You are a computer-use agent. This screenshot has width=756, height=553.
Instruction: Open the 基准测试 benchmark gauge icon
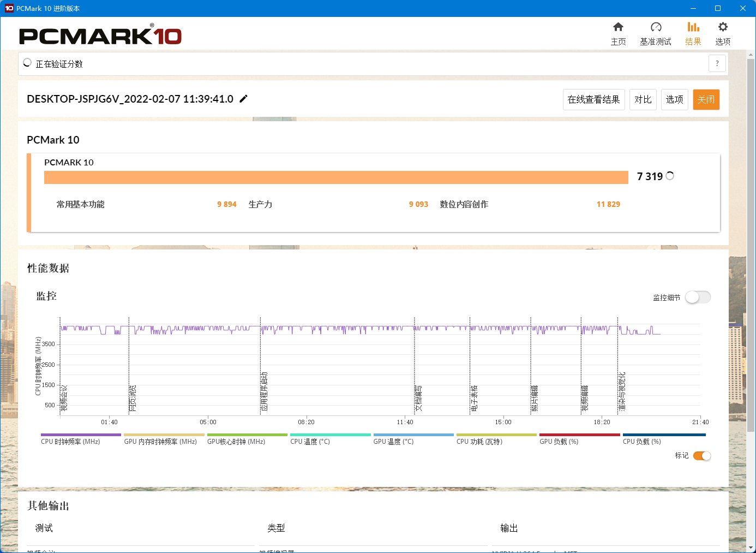[656, 27]
